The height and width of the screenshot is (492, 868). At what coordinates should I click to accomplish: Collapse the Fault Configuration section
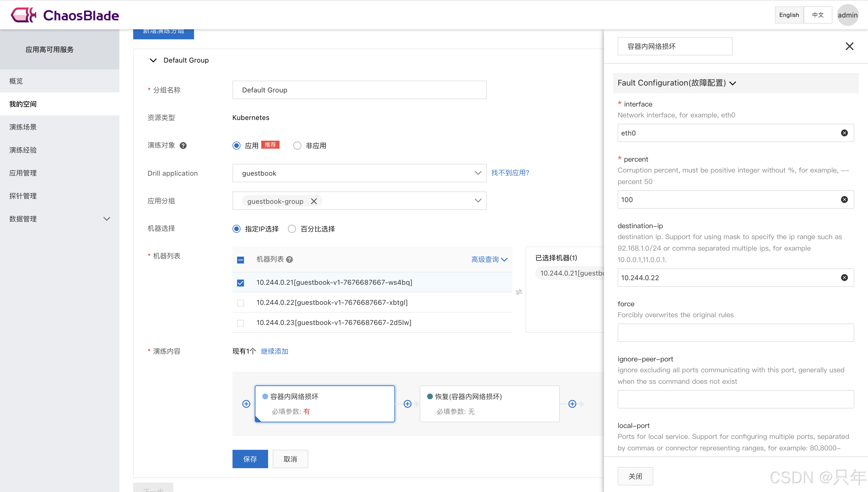pos(733,83)
